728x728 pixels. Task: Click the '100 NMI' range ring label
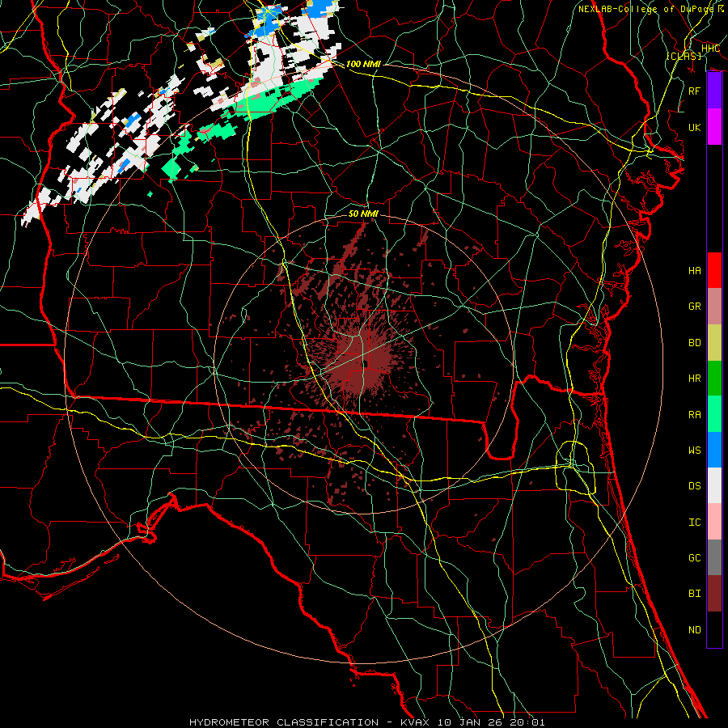pyautogui.click(x=363, y=64)
